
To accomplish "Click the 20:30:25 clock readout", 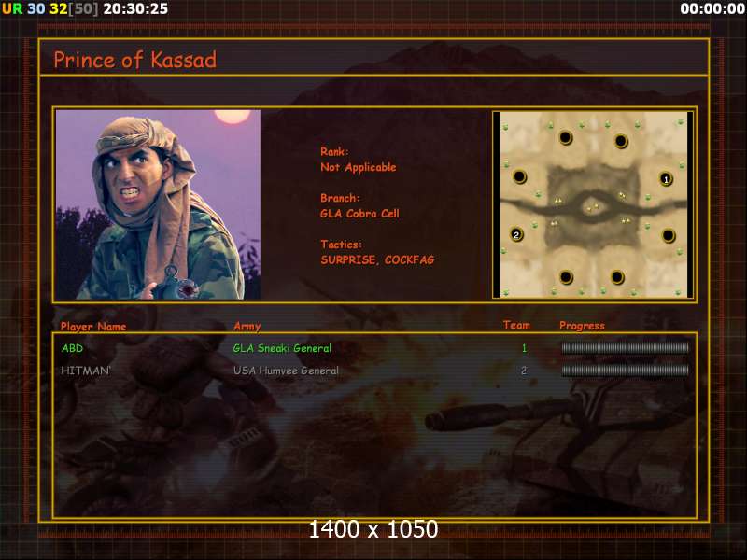I will pos(135,8).
